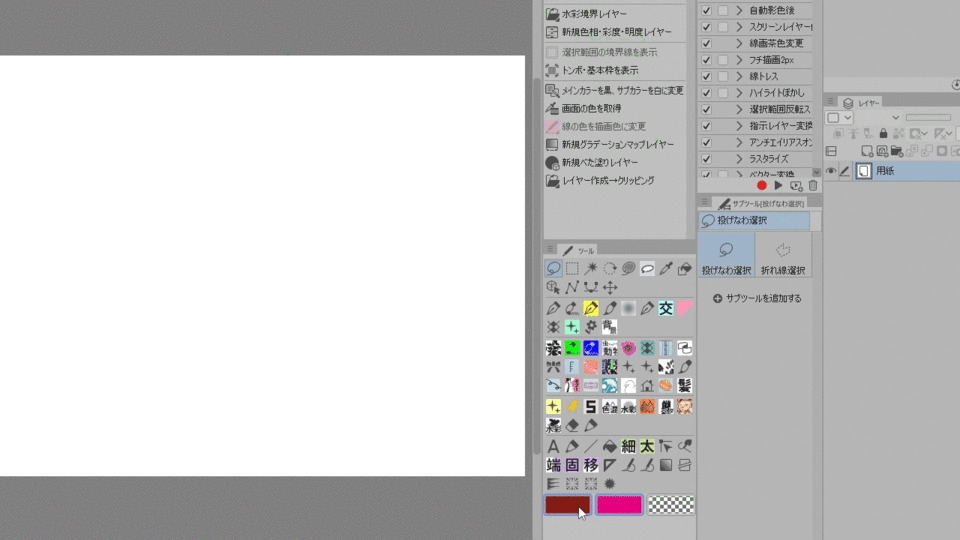Image resolution: width=960 pixels, height=540 pixels.
Task: Open the layer palette color dropdown
Action: point(839,118)
